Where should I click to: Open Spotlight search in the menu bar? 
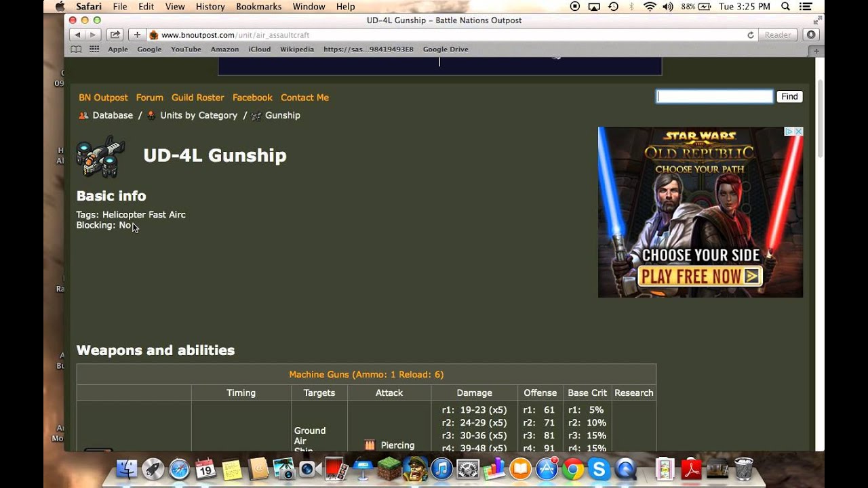pos(785,7)
